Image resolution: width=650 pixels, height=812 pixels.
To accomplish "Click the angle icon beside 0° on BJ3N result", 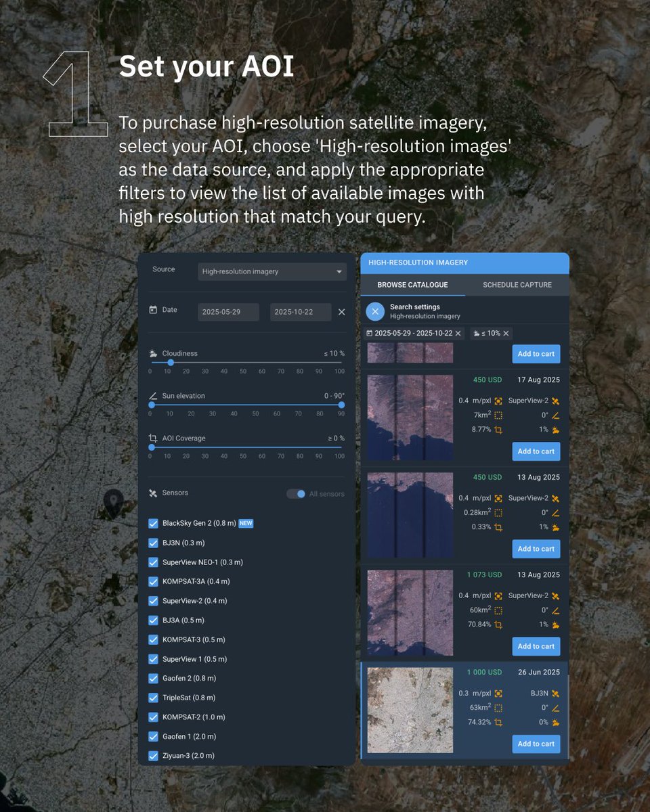I will click(555, 708).
